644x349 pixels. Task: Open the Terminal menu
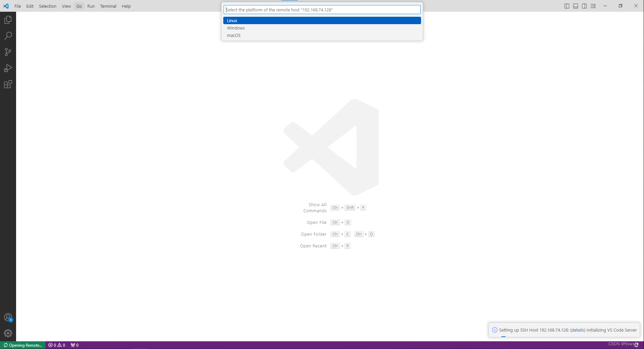(108, 6)
